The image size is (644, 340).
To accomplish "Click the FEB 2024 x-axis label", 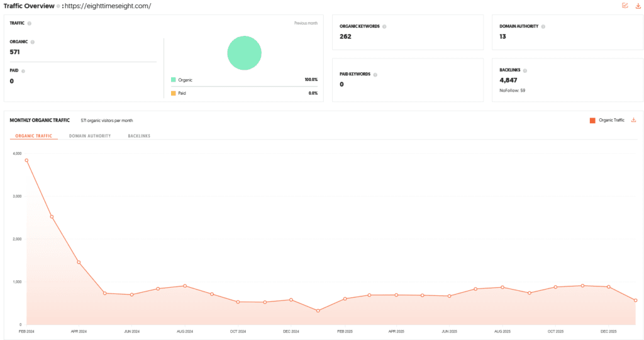I will (26, 331).
